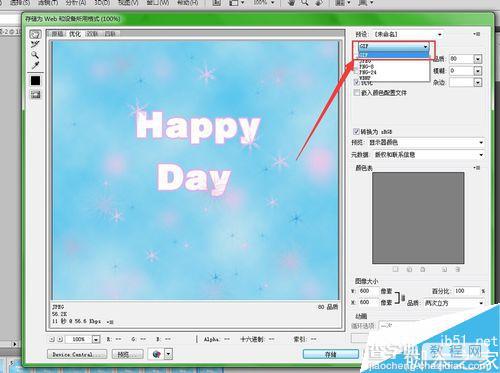Screen dimensions: 500x373
Task: Click the 模糊 blur 0 input field
Action: (x=461, y=71)
